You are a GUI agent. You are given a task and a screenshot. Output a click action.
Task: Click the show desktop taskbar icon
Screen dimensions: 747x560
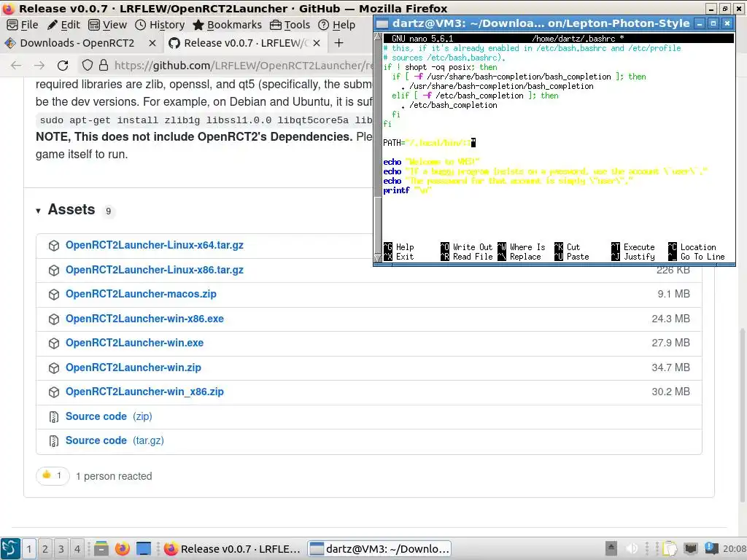pos(144,549)
